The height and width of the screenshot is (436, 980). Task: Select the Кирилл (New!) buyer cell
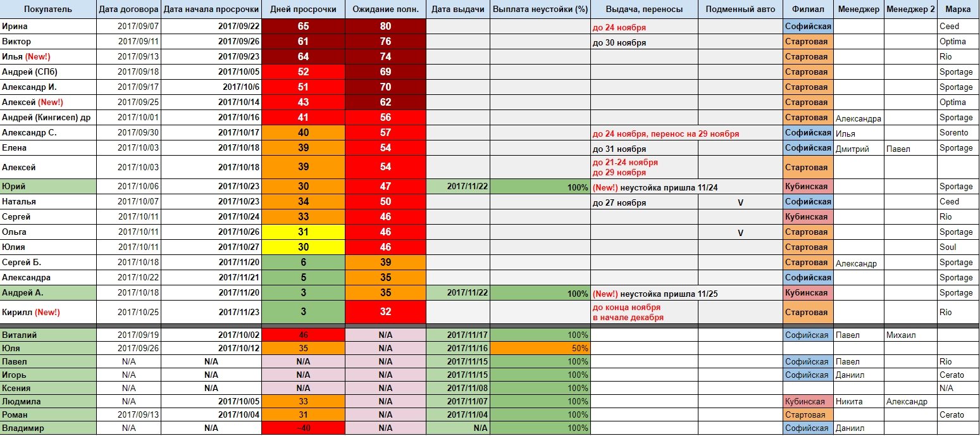click(48, 312)
